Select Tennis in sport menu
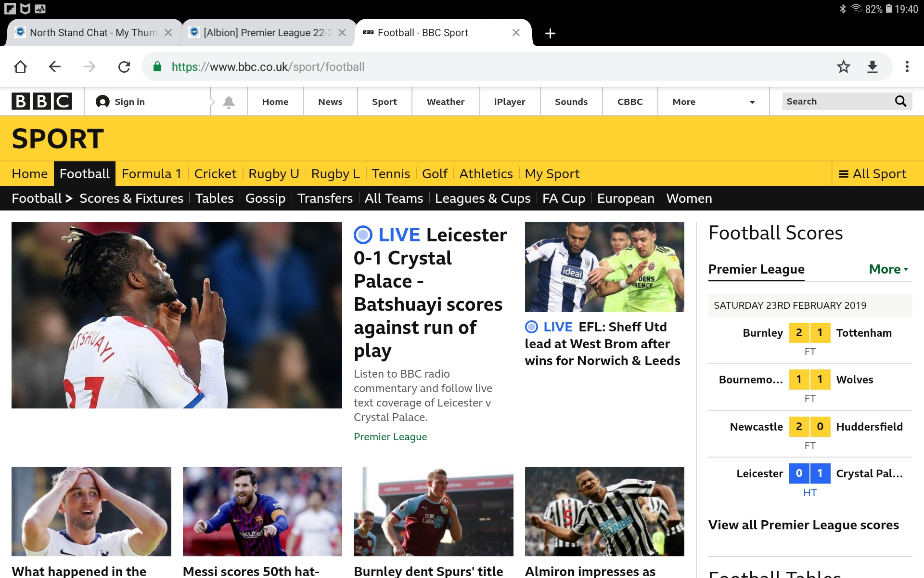The image size is (924, 578). (x=391, y=173)
